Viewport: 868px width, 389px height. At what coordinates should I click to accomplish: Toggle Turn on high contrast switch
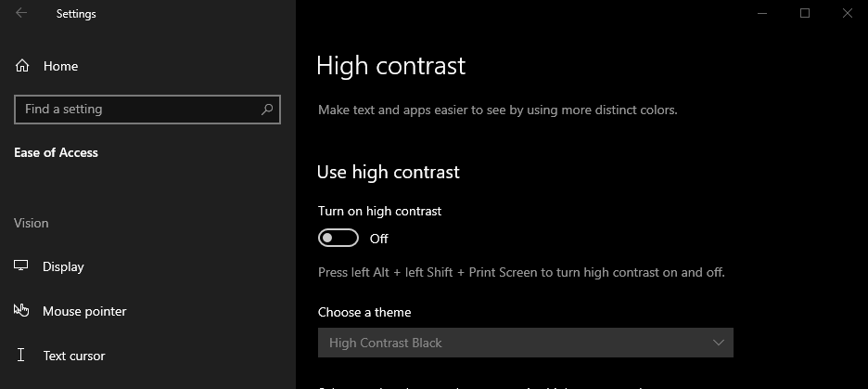pyautogui.click(x=338, y=239)
